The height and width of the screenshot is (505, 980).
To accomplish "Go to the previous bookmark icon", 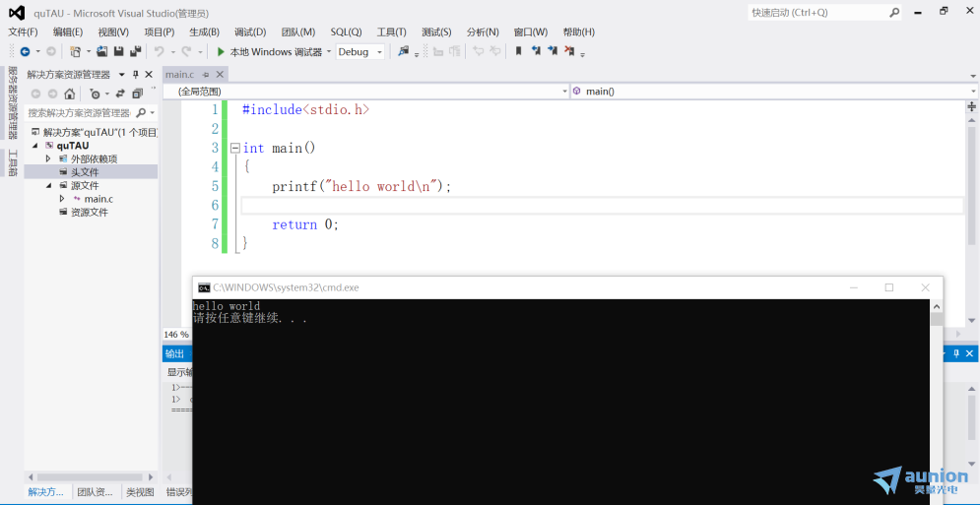I will point(536,52).
